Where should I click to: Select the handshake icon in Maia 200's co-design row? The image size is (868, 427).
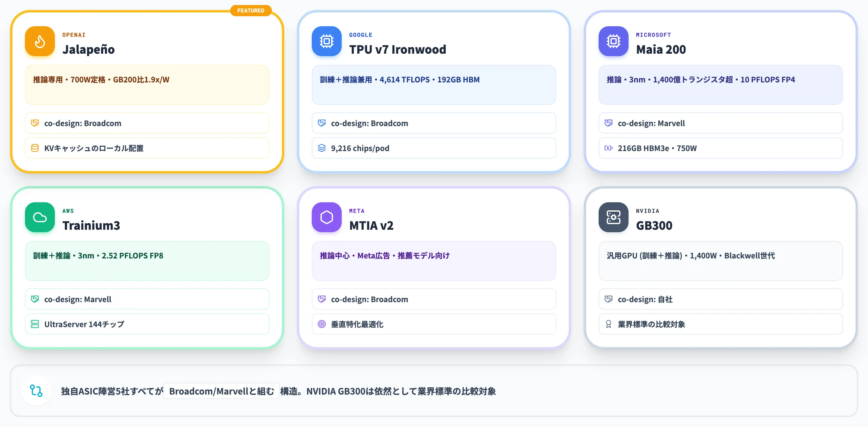pos(609,123)
